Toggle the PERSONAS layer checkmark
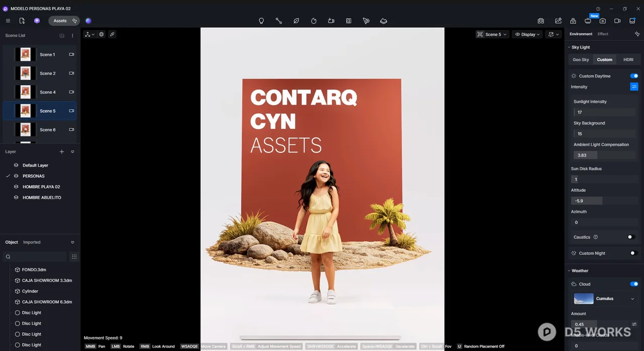644x351 pixels. (x=8, y=176)
